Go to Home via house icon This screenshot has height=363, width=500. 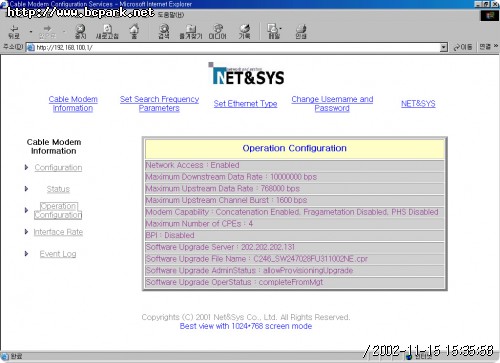[134, 32]
